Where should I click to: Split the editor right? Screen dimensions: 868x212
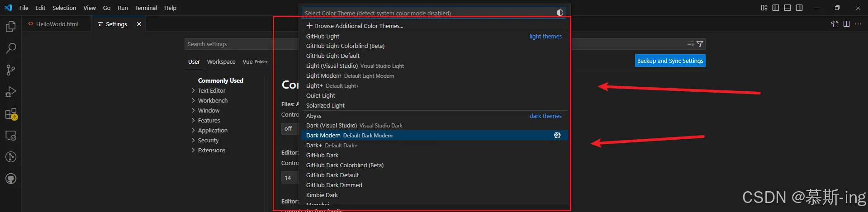click(846, 24)
